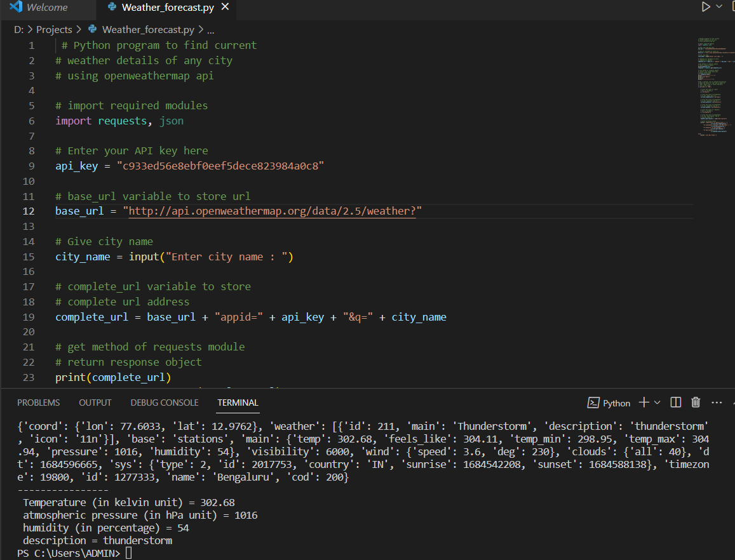Click the city_name input prompt line
This screenshot has width=735, height=560.
tap(174, 257)
